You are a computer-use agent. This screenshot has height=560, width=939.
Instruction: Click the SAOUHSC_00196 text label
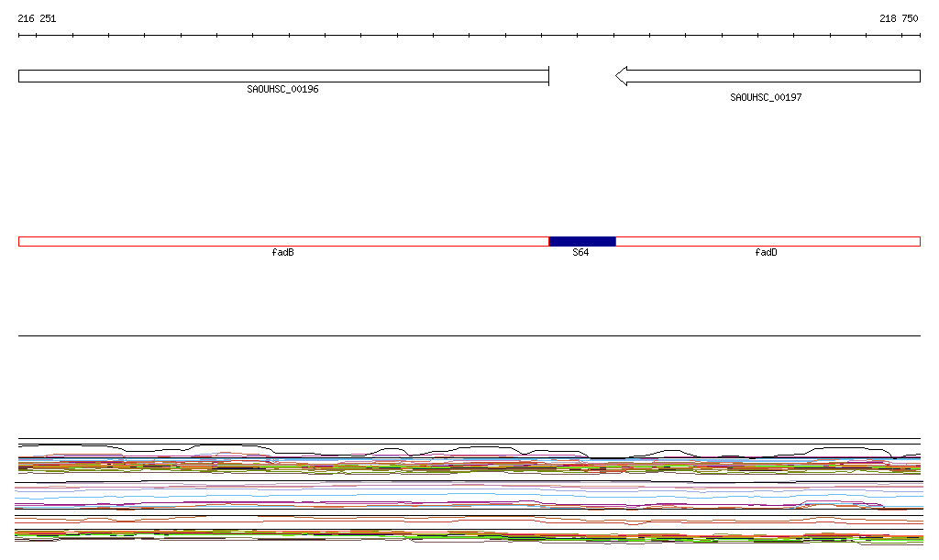click(x=282, y=90)
